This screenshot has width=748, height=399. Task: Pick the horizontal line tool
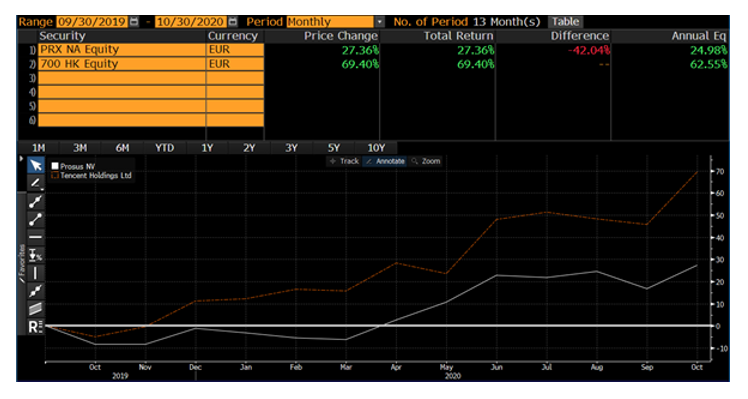(36, 237)
